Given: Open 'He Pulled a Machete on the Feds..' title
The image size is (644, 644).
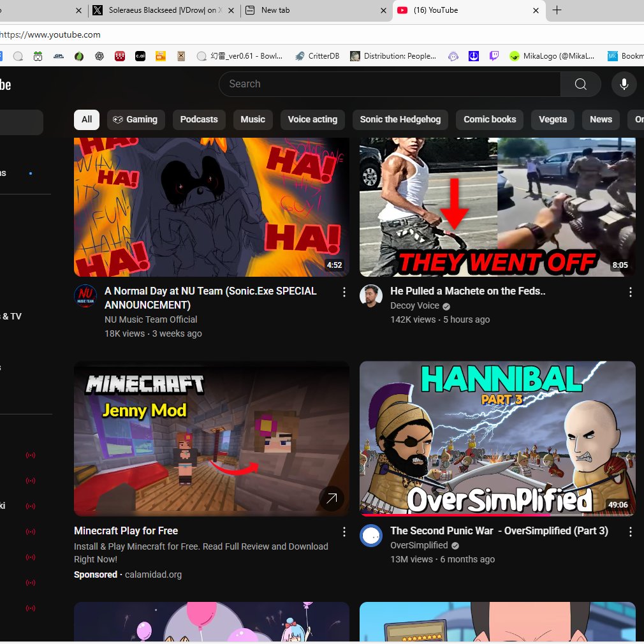Looking at the screenshot, I should point(468,291).
